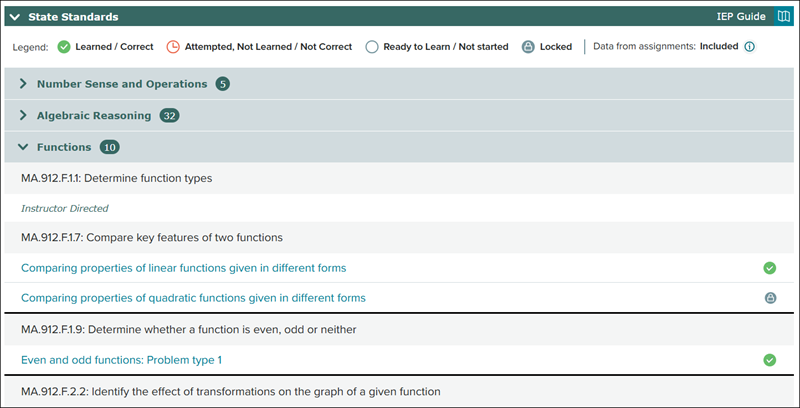Click the red clock Attempted legend icon
The width and height of the screenshot is (800, 408).
tap(172, 47)
